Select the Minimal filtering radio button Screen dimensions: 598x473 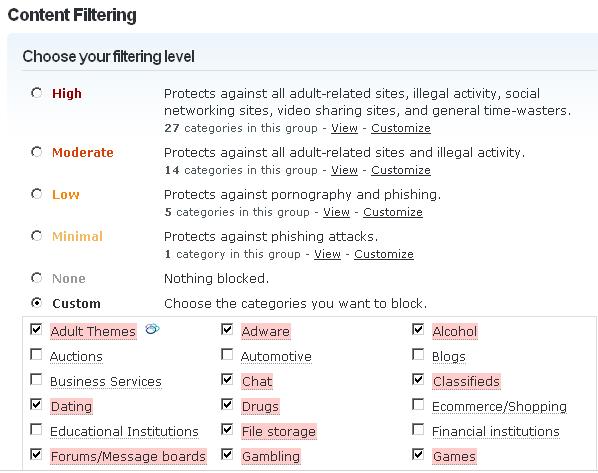pyautogui.click(x=37, y=236)
